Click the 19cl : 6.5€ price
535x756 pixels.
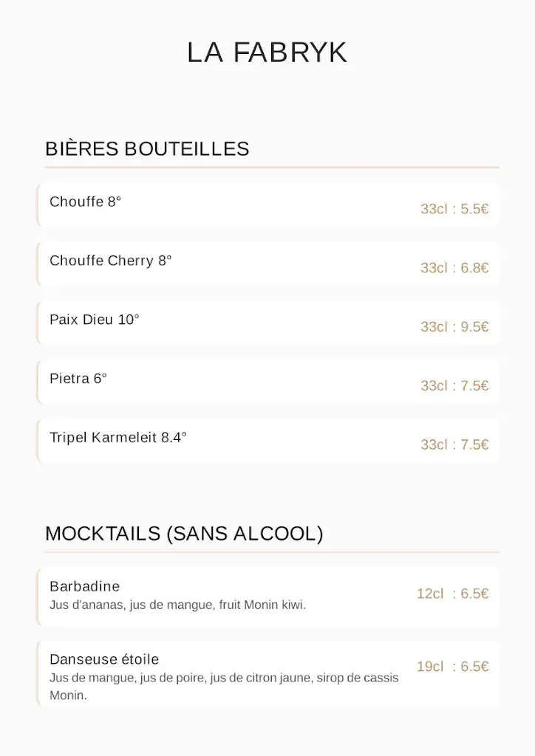(x=452, y=667)
